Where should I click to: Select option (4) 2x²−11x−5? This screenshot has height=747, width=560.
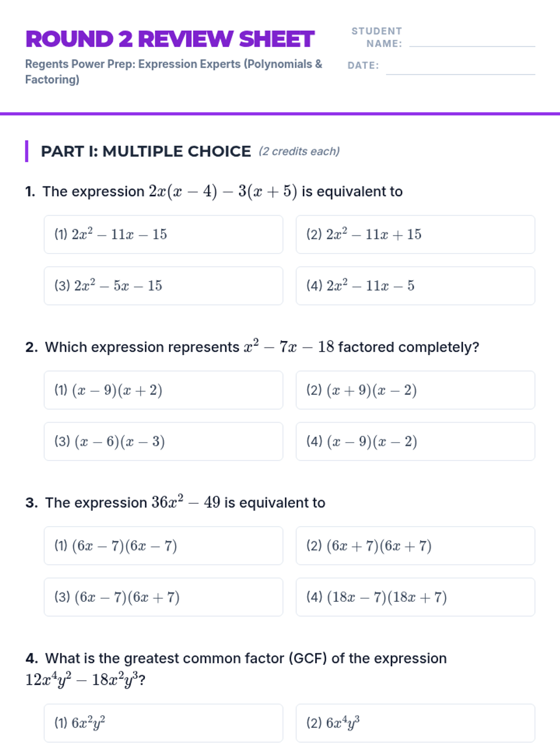(x=415, y=286)
